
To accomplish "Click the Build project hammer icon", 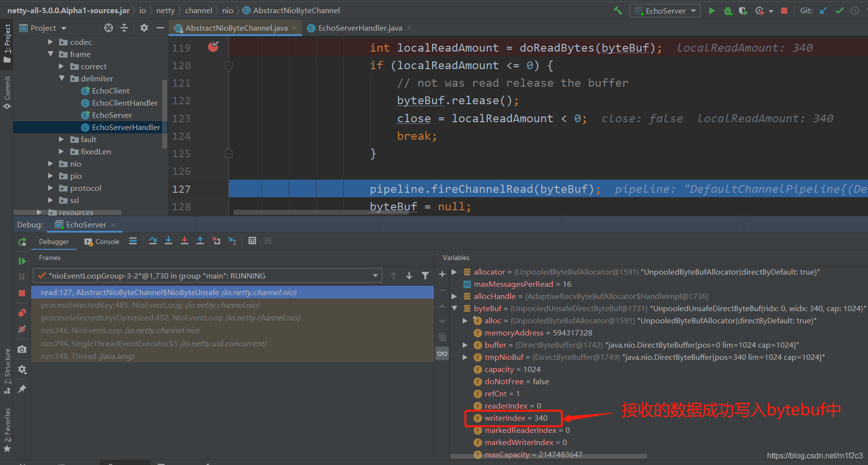I will pyautogui.click(x=618, y=10).
